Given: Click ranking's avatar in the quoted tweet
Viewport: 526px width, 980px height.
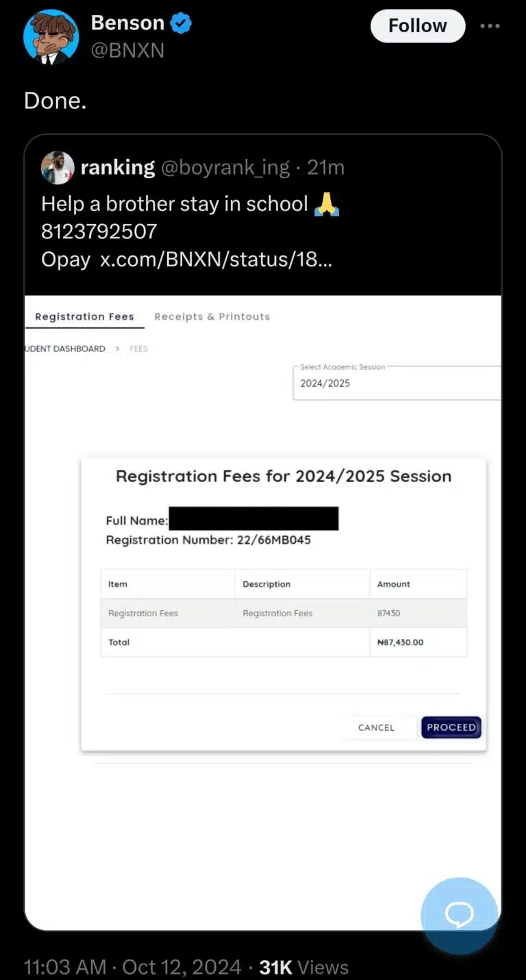Looking at the screenshot, I should (58, 167).
